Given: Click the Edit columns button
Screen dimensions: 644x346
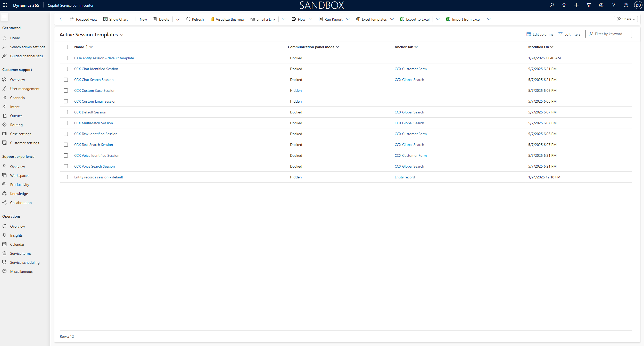Looking at the screenshot, I should 540,34.
